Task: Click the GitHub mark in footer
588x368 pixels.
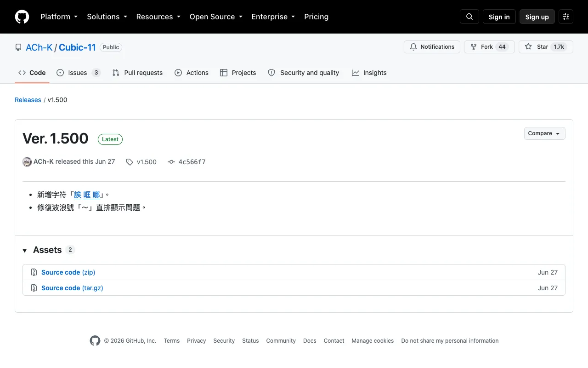Action: coord(95,341)
